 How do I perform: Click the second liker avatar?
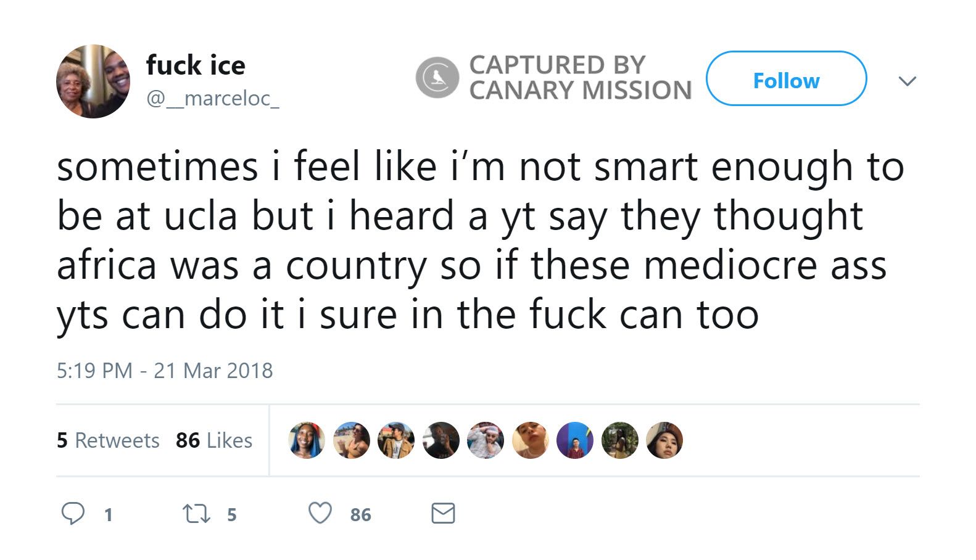[x=351, y=440]
